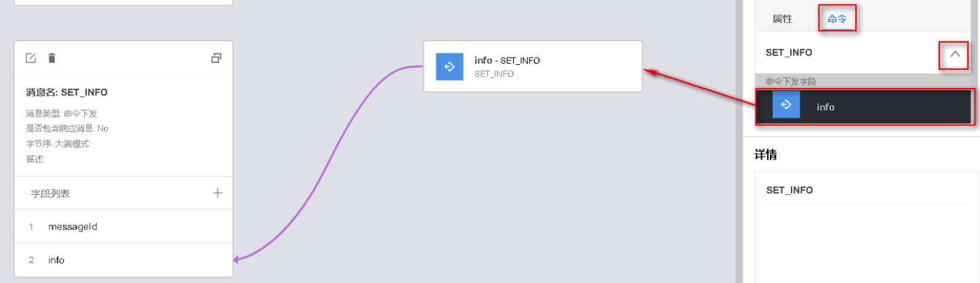Add a field with the plus icon

[218, 193]
